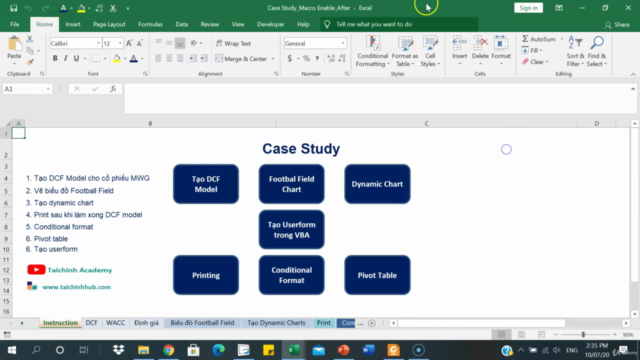Collapse the ribbon with the caret
This screenshot has width=640, height=360.
(x=633, y=74)
